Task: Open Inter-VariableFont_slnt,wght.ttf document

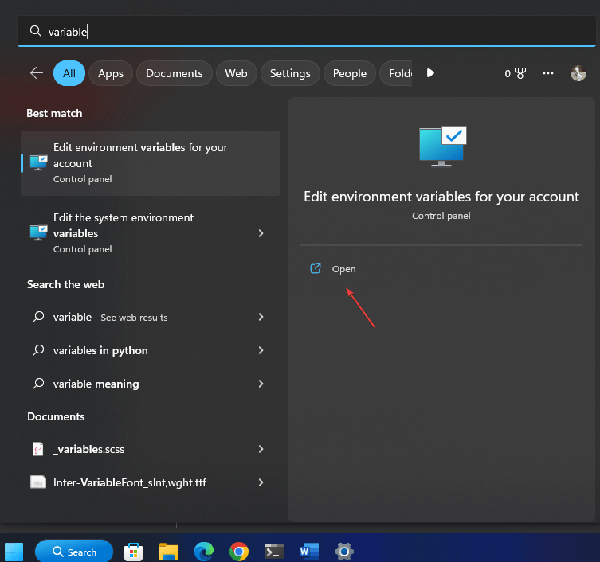Action: pos(150,482)
